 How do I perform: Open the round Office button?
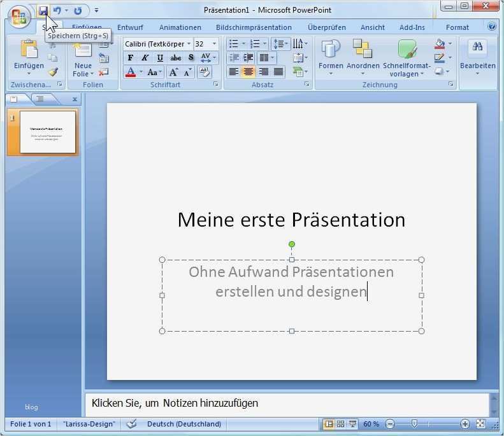pyautogui.click(x=18, y=17)
